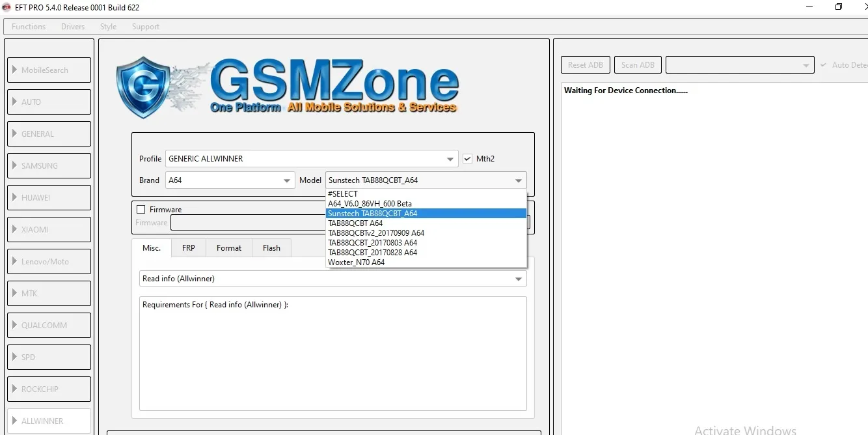Image resolution: width=868 pixels, height=435 pixels.
Task: Select Woxter_N70 A64 from model list
Action: [x=357, y=262]
